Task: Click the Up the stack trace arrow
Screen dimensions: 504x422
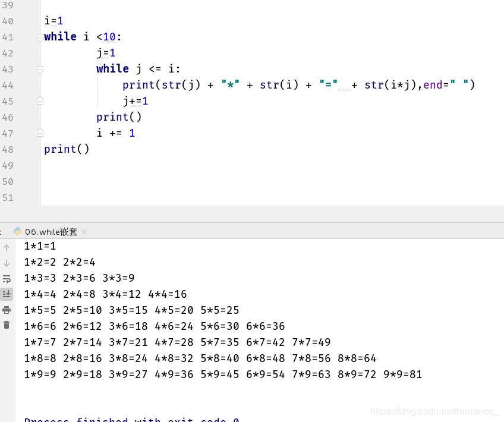Action: point(7,248)
